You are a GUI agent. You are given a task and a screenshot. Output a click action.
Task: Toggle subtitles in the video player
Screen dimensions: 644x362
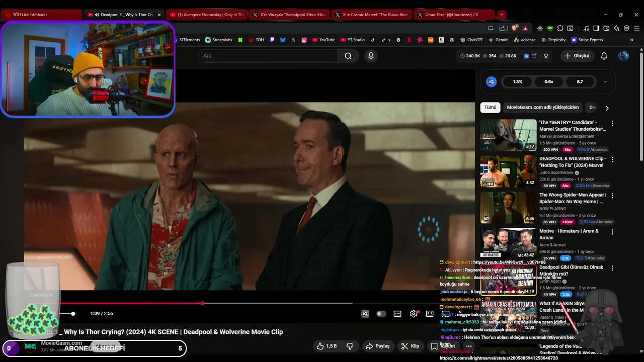click(x=397, y=314)
